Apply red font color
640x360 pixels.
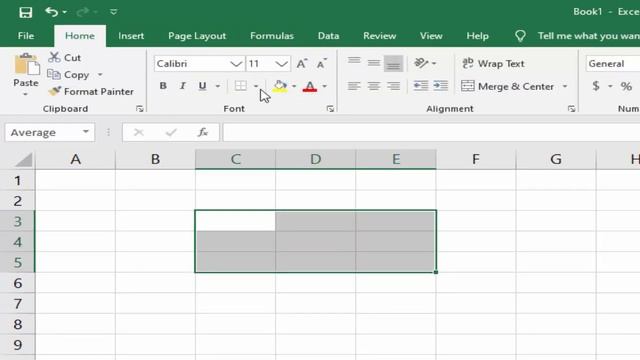310,86
